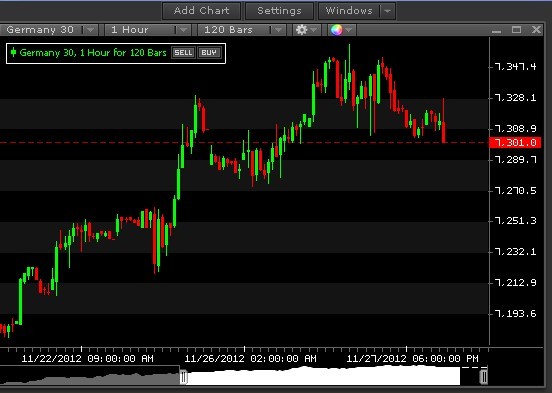Click the 7,328.1 price axis label

515,98
